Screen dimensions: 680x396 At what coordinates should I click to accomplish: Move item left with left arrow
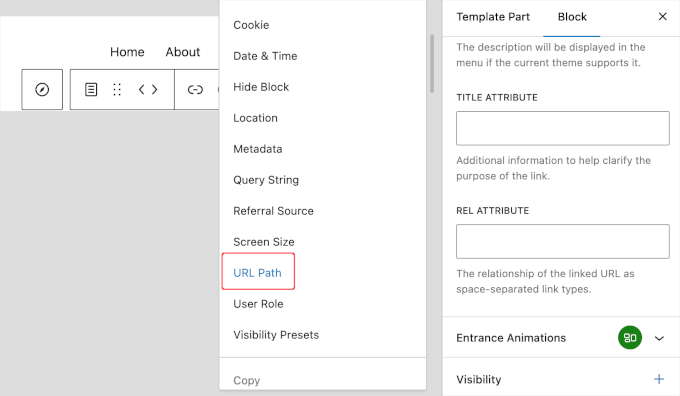pyautogui.click(x=141, y=89)
